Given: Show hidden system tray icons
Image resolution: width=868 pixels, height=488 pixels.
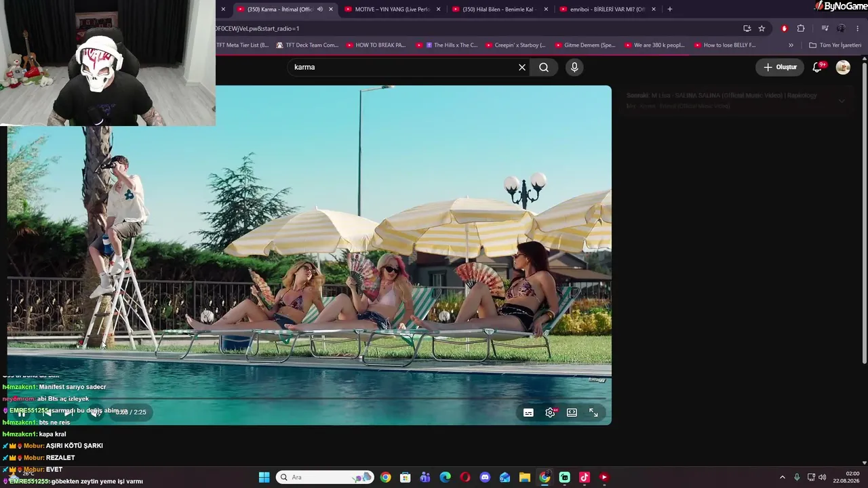Looking at the screenshot, I should point(782,477).
